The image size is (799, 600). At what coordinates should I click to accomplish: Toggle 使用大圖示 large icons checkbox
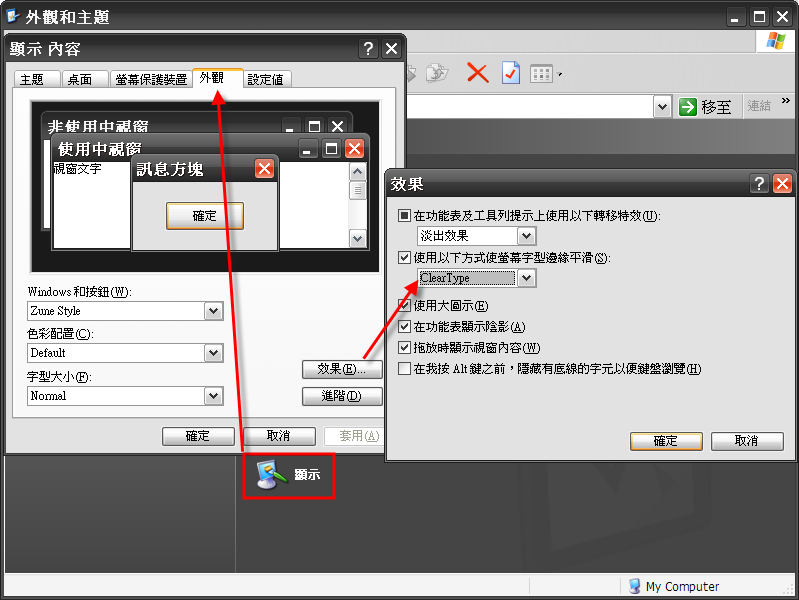404,305
